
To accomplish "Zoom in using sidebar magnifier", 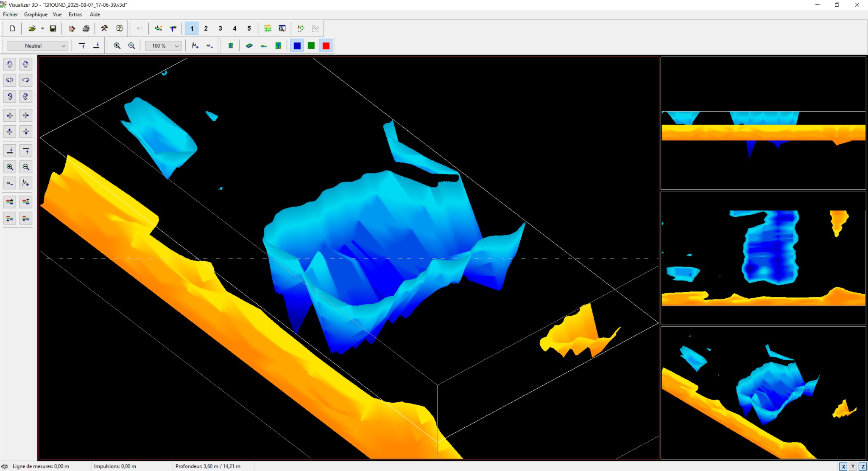I will click(10, 167).
